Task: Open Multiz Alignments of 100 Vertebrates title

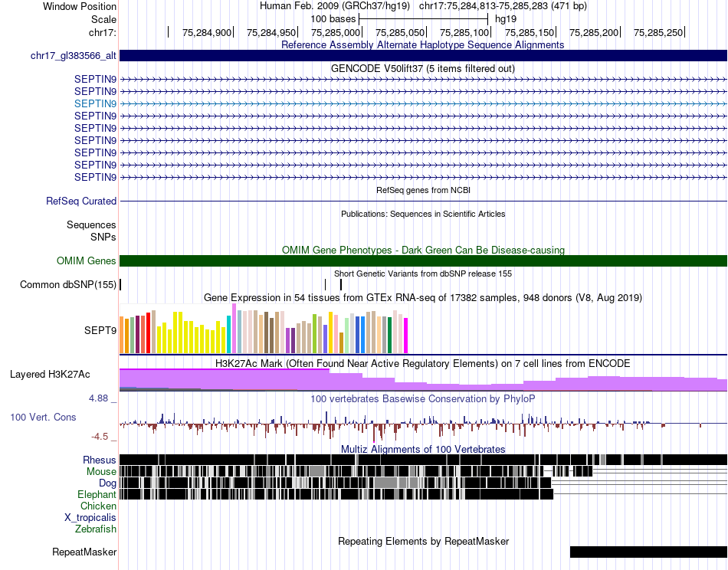Action: [x=423, y=449]
